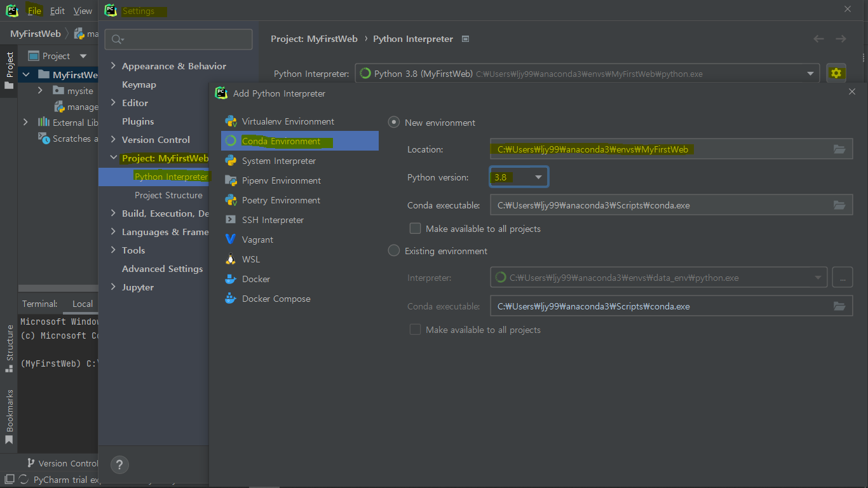Click the tool windows quick access icon in status bar
The image size is (868, 488).
(x=9, y=480)
